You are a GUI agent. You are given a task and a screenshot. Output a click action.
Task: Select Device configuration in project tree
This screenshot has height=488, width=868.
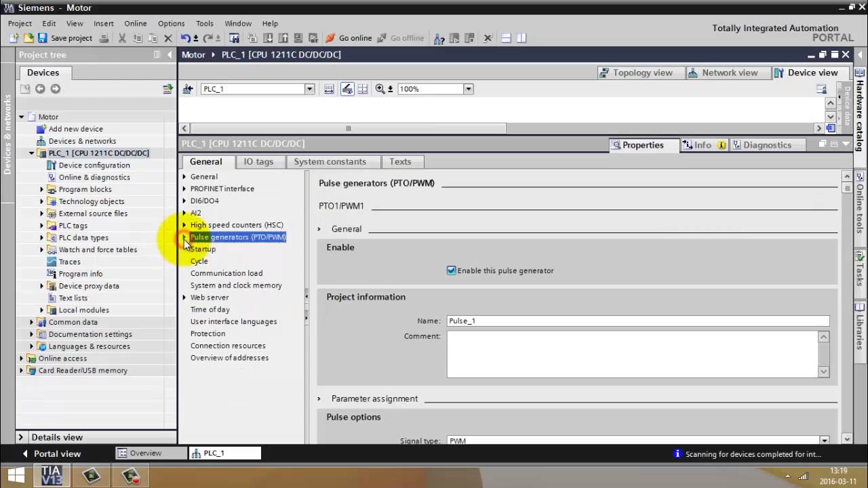94,165
